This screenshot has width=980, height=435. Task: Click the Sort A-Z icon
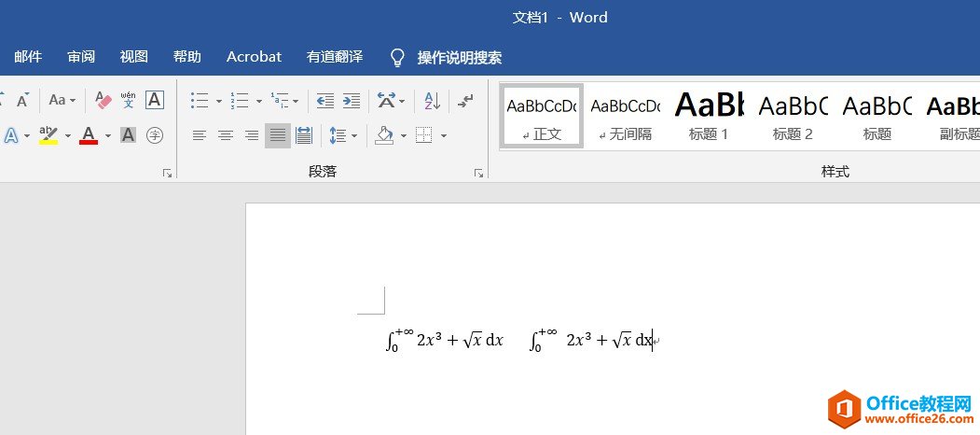432,100
